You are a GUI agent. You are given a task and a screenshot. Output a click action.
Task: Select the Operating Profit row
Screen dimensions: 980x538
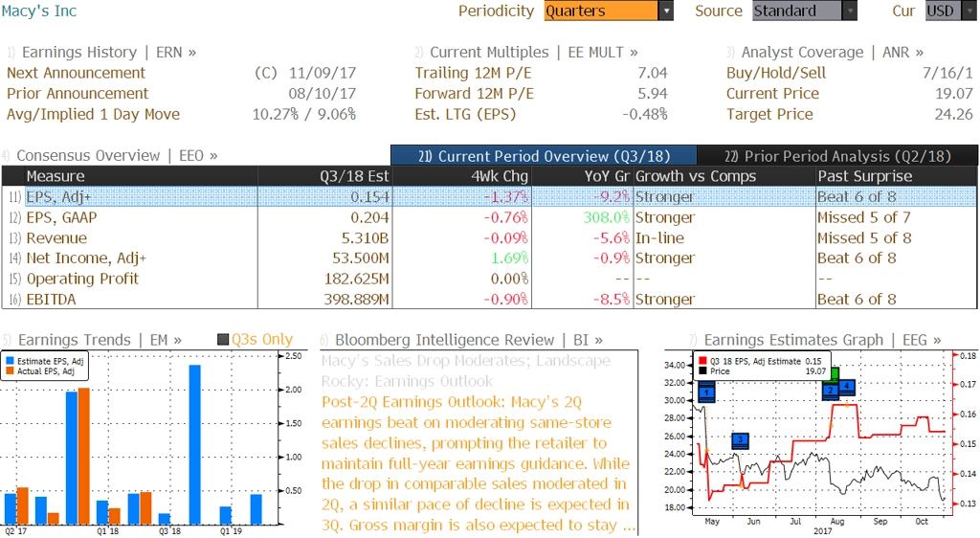click(x=490, y=279)
